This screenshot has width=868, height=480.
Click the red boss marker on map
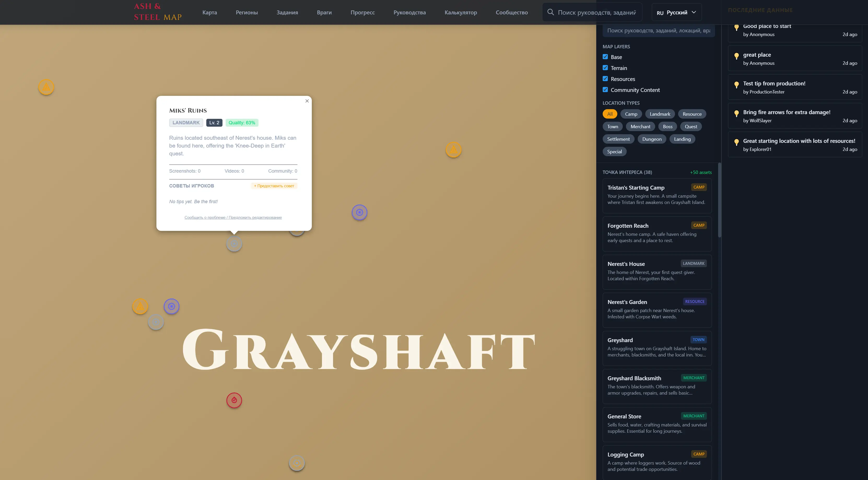coord(234,400)
